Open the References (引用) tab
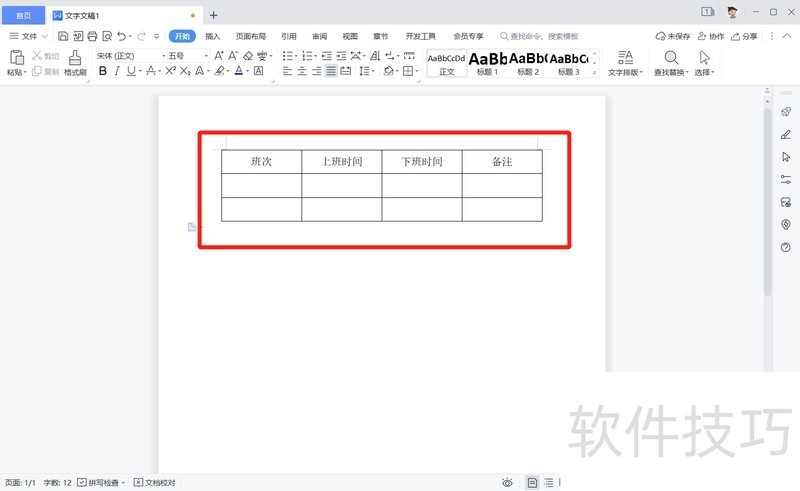Screen dimensions: 800x491 (x=289, y=36)
